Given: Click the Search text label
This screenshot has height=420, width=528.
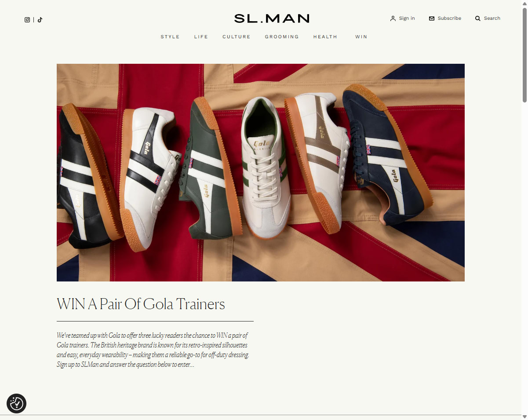Looking at the screenshot, I should point(492,18).
